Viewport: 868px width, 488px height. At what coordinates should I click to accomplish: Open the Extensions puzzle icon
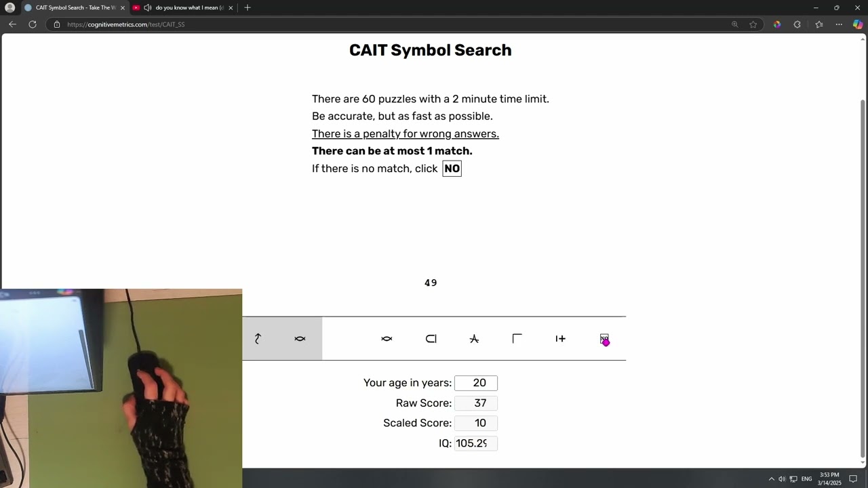[x=797, y=24]
